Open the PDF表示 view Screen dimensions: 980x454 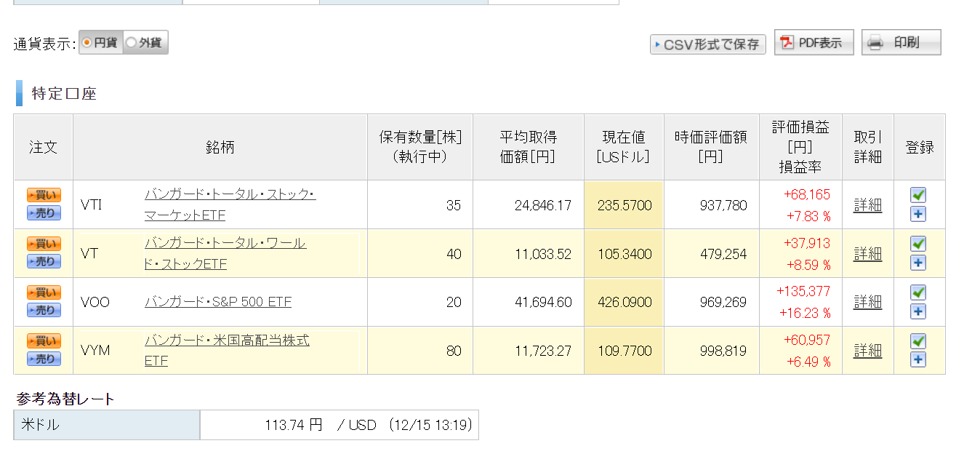tap(814, 42)
